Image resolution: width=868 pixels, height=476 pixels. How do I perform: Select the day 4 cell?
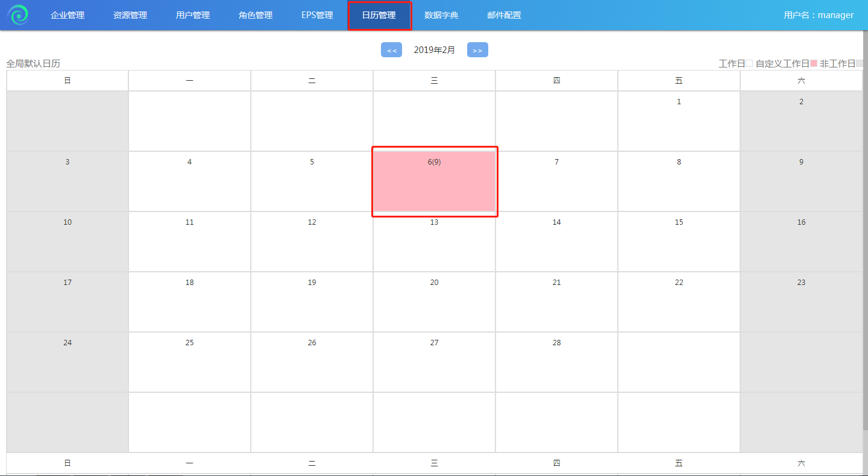189,181
